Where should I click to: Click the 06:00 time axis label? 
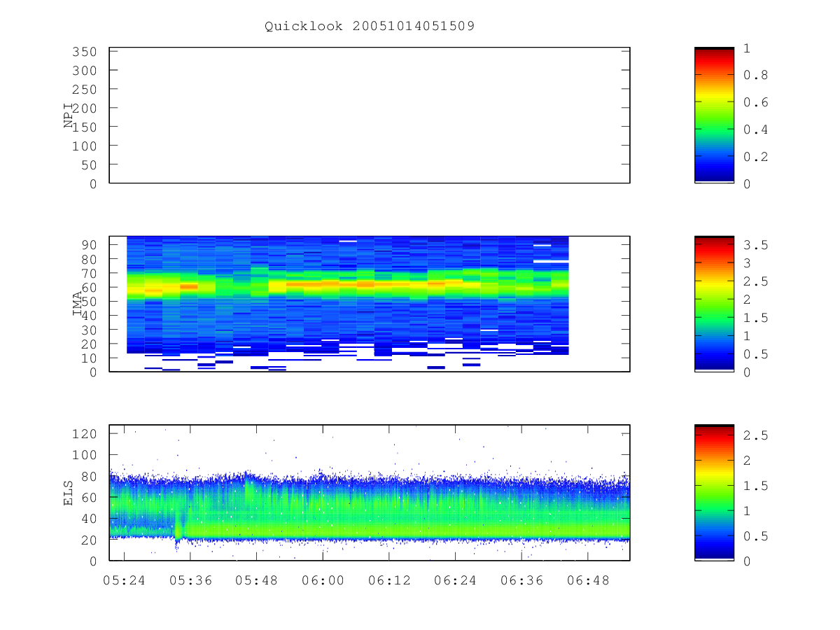(323, 580)
